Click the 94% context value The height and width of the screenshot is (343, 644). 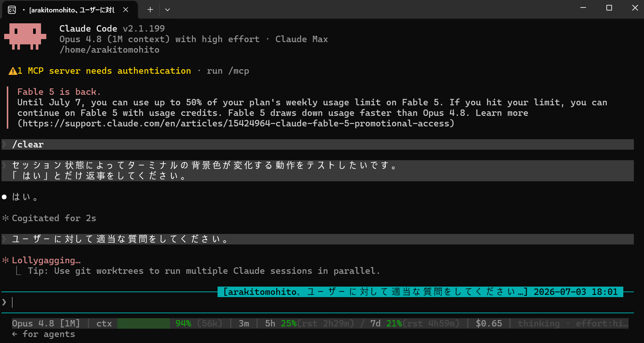pos(183,323)
